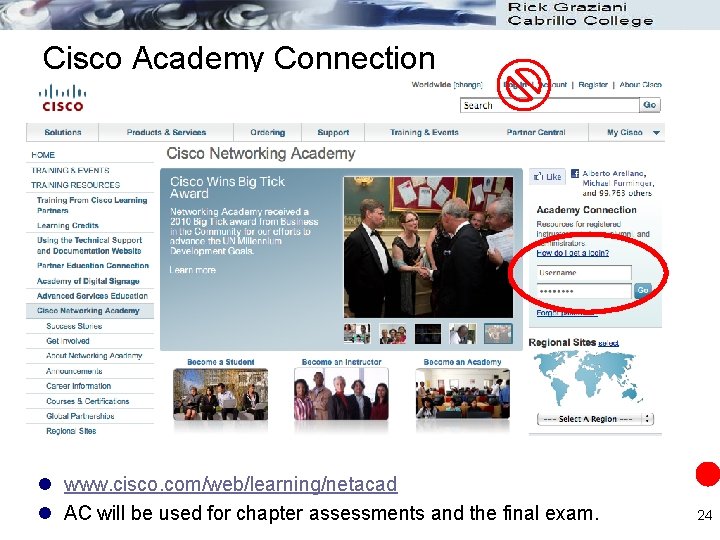Image resolution: width=720 pixels, height=540 pixels.
Task: Open the How do I get a login link
Action: pos(573,253)
